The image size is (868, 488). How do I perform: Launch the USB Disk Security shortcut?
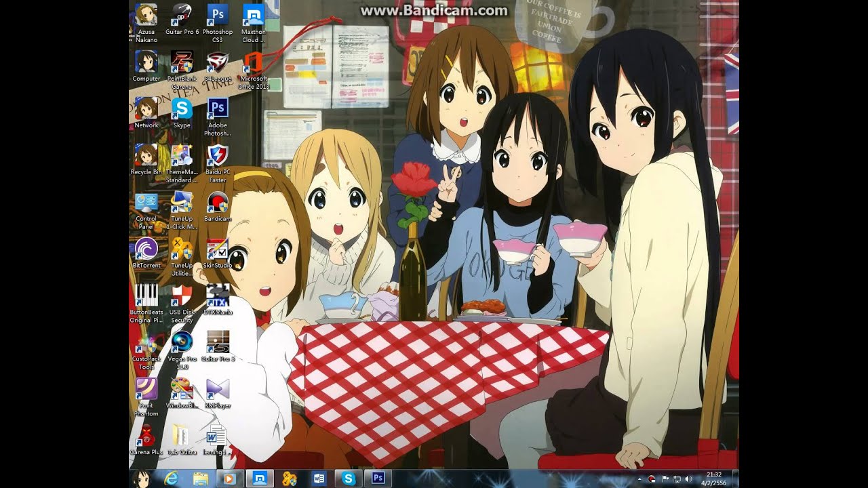[x=182, y=303]
